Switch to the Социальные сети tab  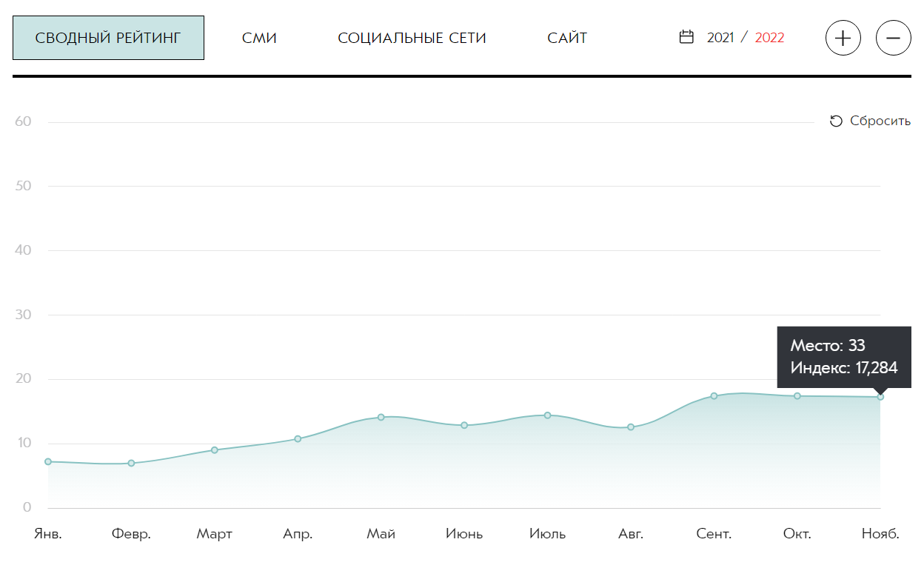412,38
